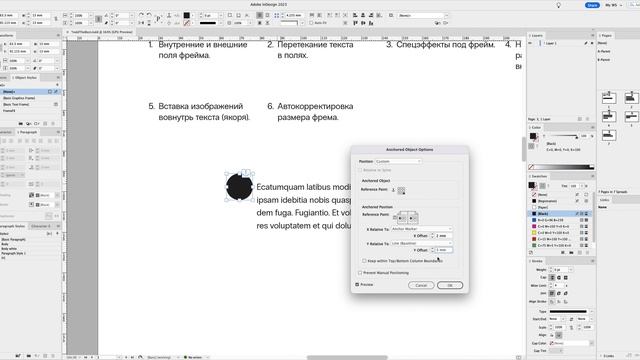
Task: Switch to the Character Styles tab
Action: (x=41, y=226)
